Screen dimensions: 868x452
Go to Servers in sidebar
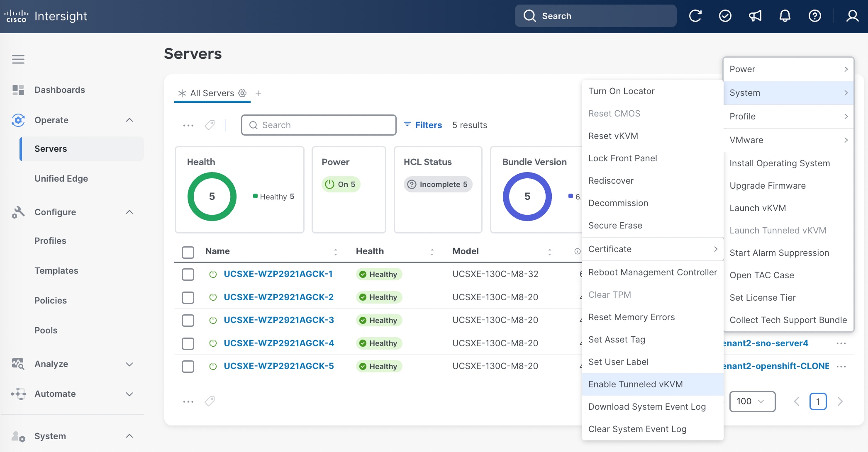82,149
